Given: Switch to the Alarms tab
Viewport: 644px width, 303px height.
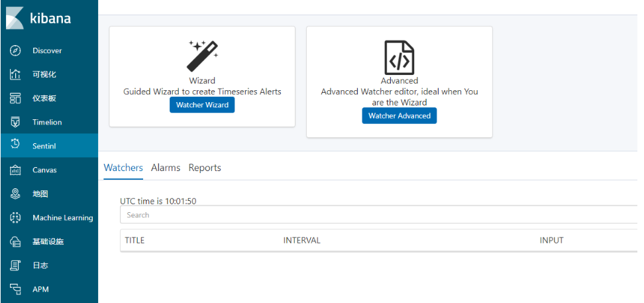Looking at the screenshot, I should click(166, 168).
